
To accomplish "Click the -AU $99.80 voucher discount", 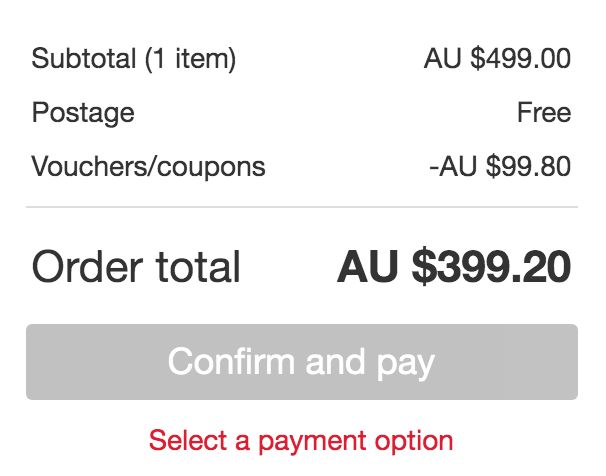I will (499, 166).
